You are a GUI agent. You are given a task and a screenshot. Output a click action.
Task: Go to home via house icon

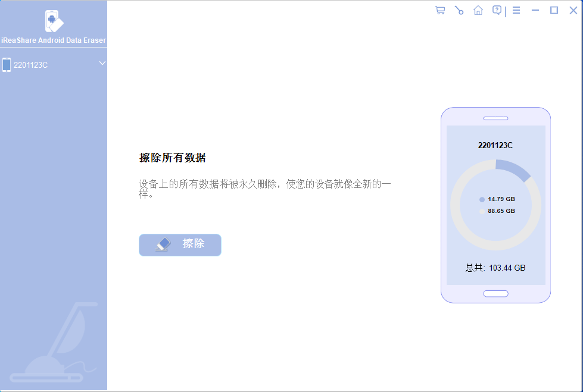[478, 10]
